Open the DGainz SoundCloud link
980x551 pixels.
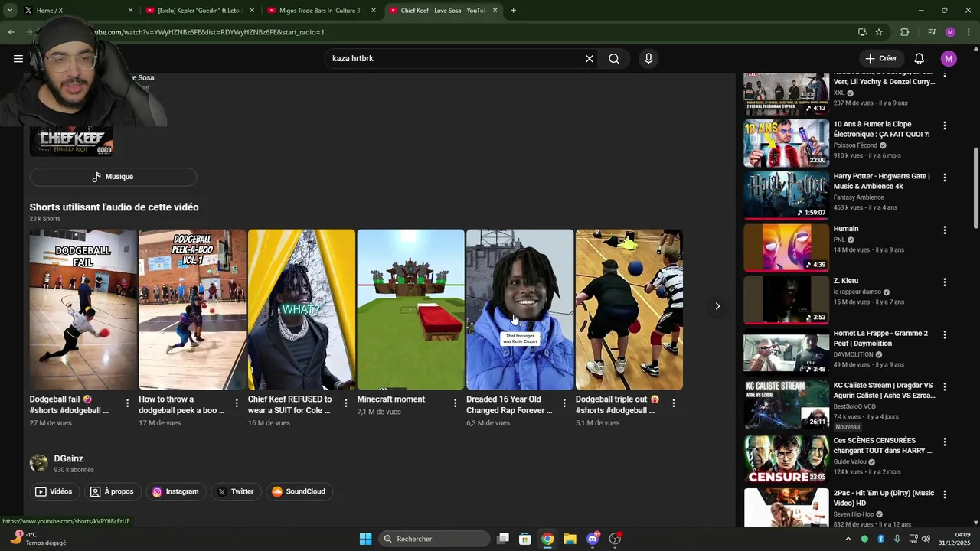(x=299, y=492)
